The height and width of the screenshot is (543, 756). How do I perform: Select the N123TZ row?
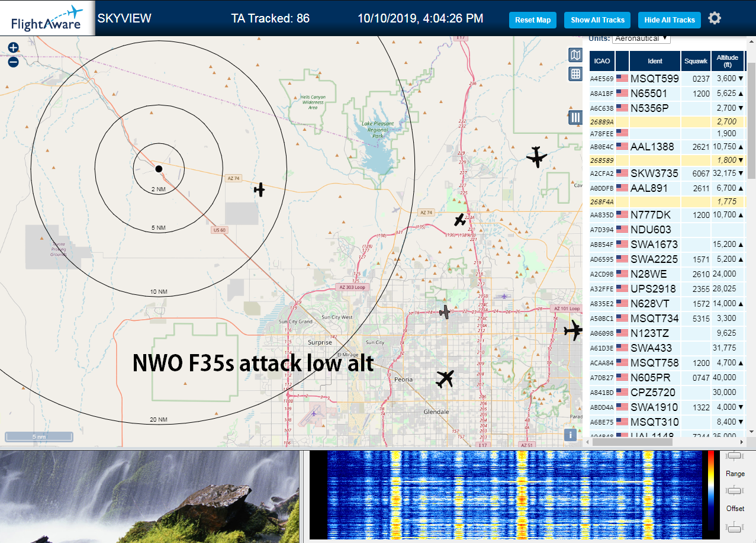667,333
